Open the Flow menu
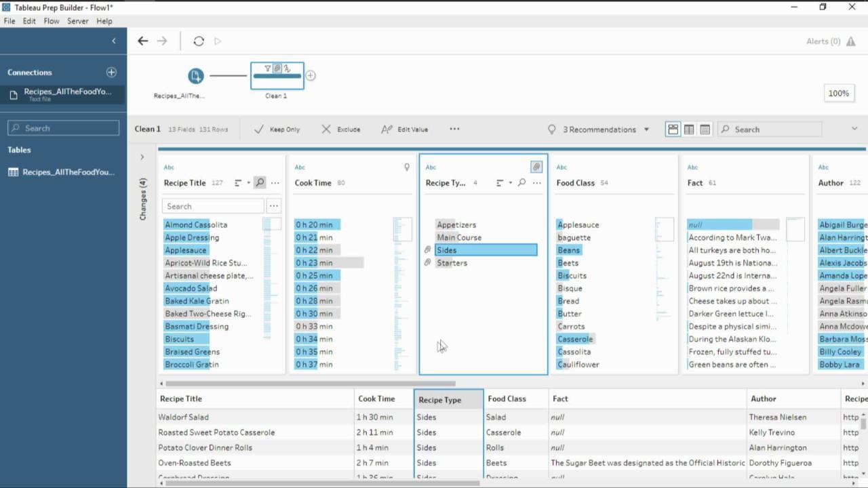 [x=52, y=21]
